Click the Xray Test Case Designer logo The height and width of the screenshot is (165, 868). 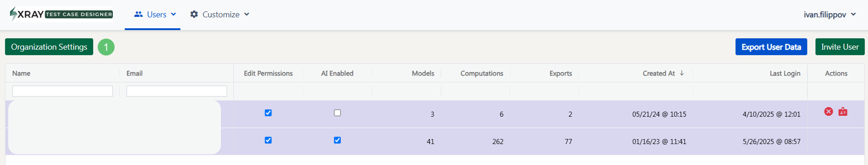tap(61, 14)
